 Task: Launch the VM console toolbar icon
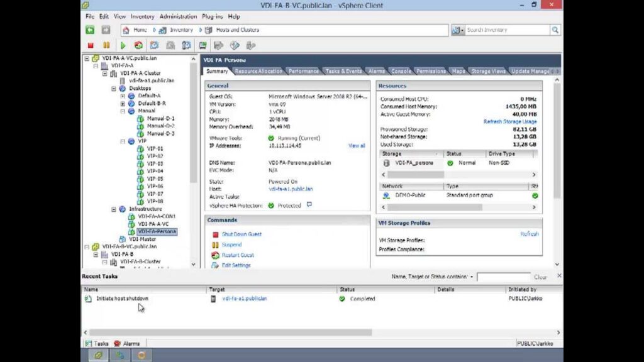(203, 45)
